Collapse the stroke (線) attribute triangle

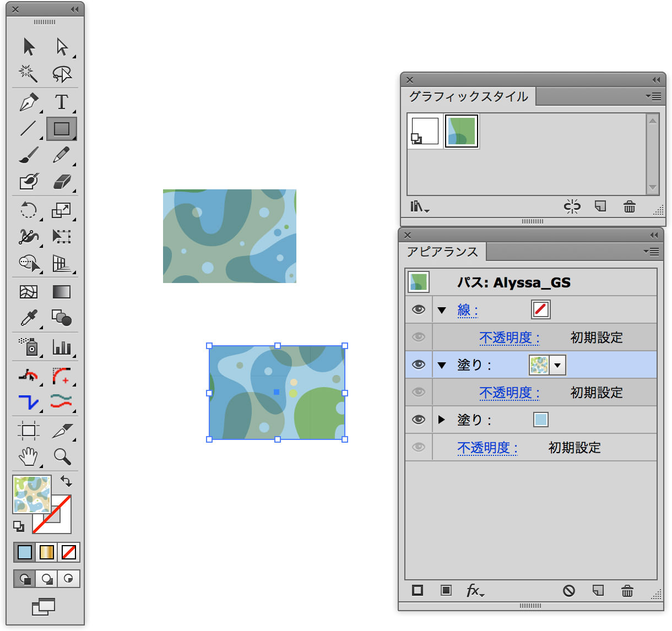pos(442,310)
